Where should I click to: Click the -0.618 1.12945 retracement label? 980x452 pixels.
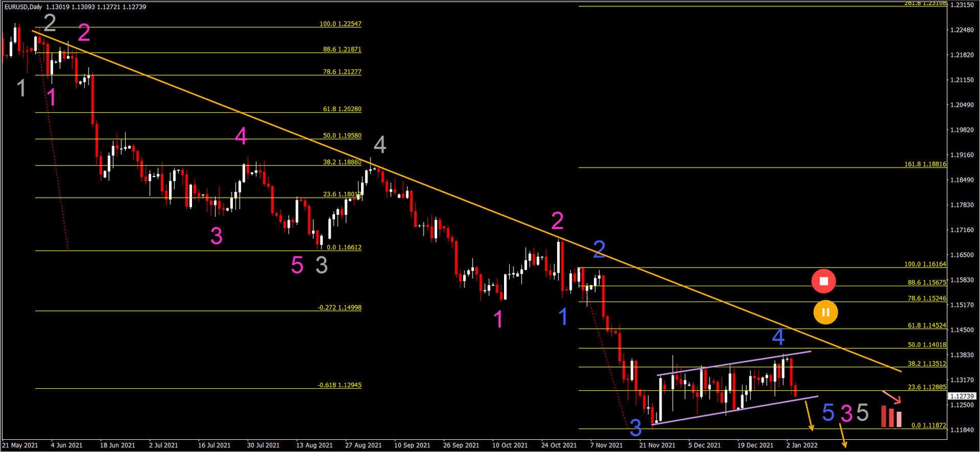pos(340,385)
